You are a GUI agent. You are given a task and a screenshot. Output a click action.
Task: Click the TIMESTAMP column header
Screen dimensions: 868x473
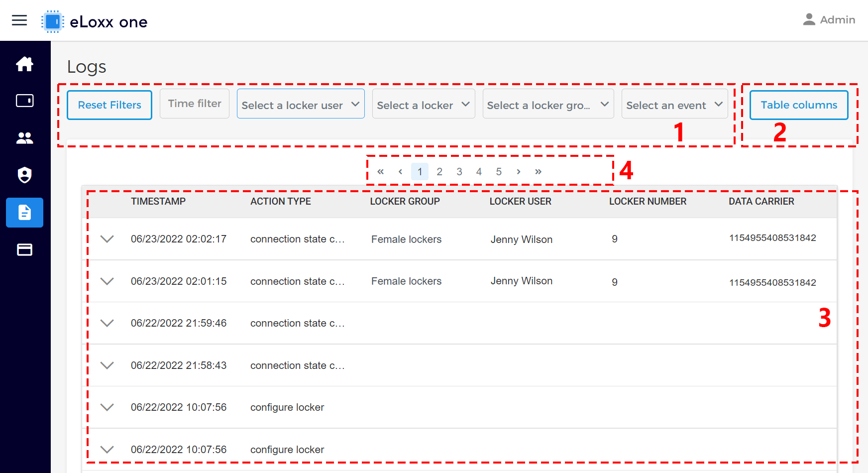(x=158, y=201)
